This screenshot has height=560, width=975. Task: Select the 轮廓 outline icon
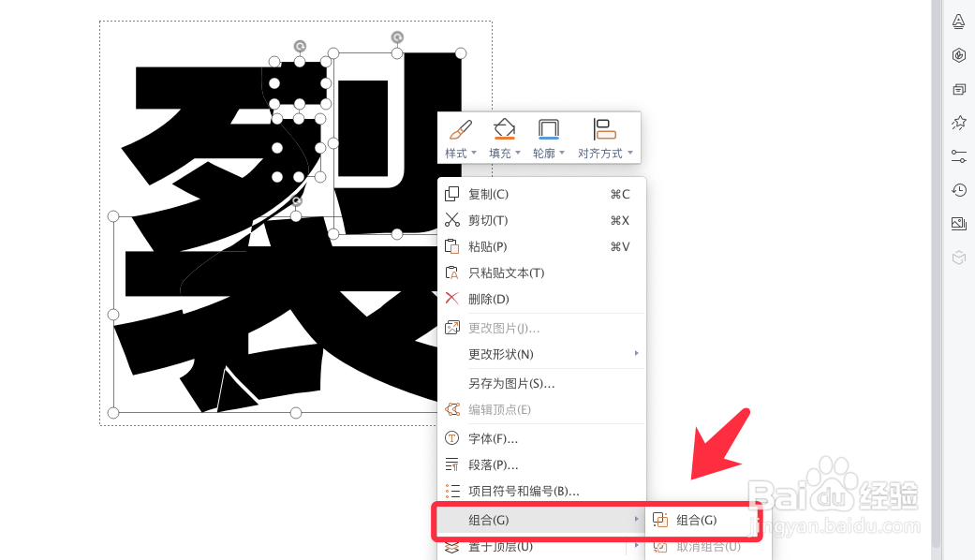[x=549, y=129]
